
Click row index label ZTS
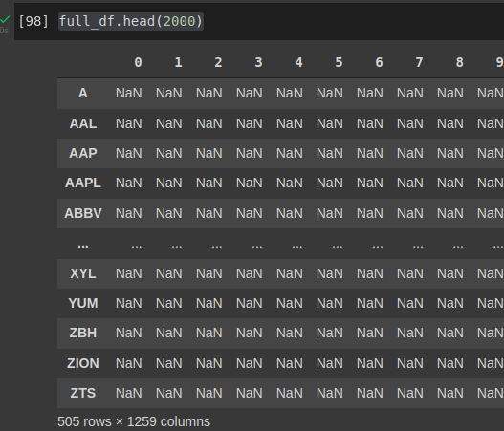(83, 393)
